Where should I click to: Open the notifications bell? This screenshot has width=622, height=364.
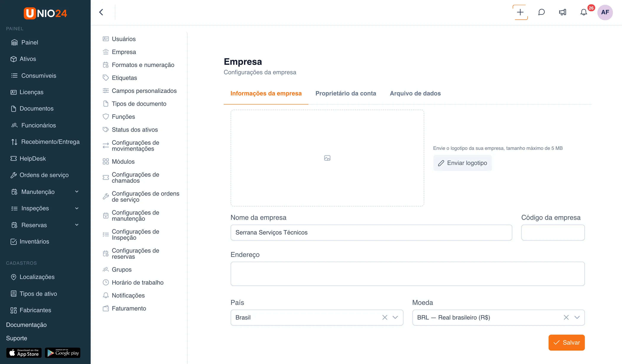(x=584, y=12)
